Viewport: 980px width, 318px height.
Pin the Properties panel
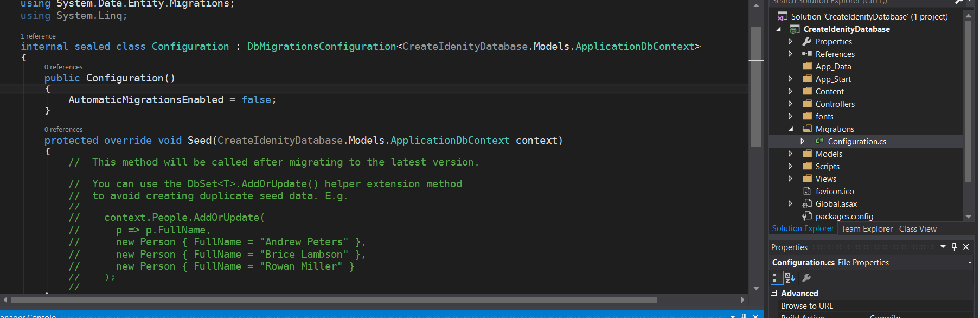[x=955, y=247]
